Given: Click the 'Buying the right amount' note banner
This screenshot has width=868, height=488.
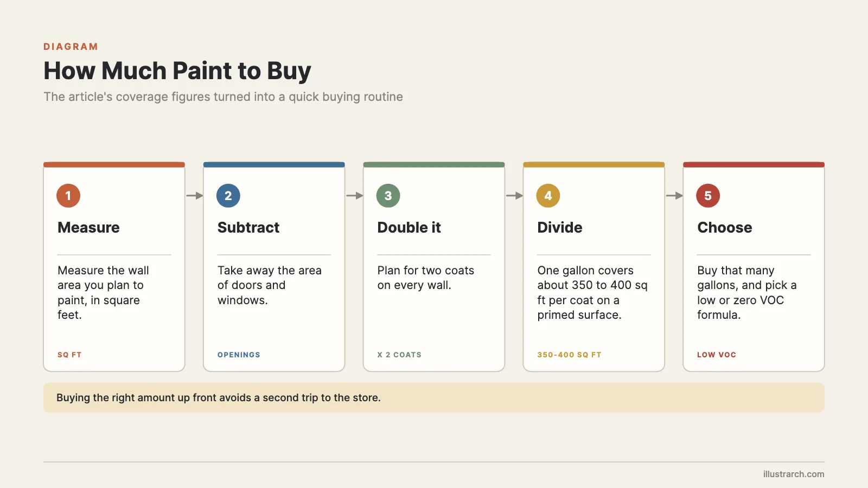Looking at the screenshot, I should 434,397.
